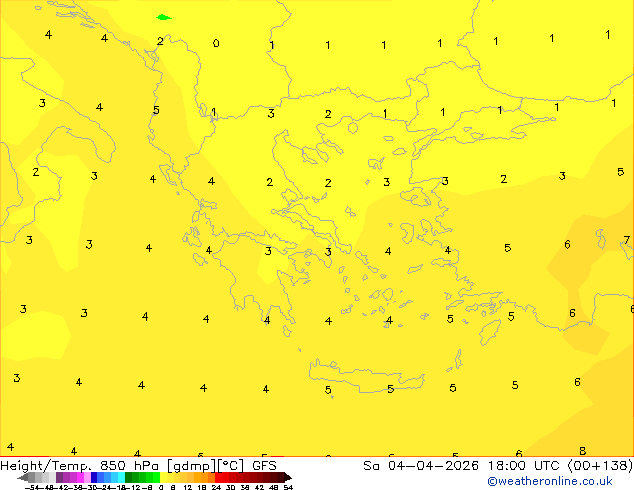Click the '-54' label on the color scale
Screen dimensions: 634x490
[x=32, y=487]
